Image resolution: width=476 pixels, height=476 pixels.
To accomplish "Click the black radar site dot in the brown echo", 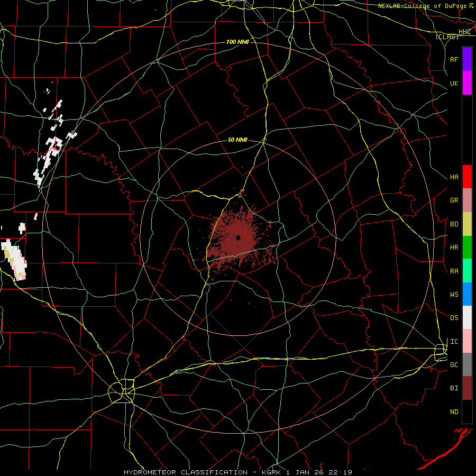I will tap(239, 237).
